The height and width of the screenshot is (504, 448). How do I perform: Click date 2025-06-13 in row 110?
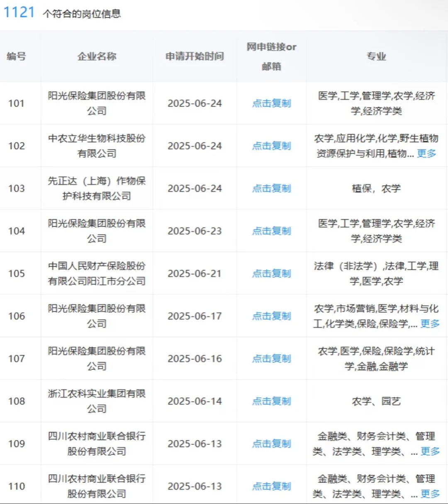tap(195, 487)
